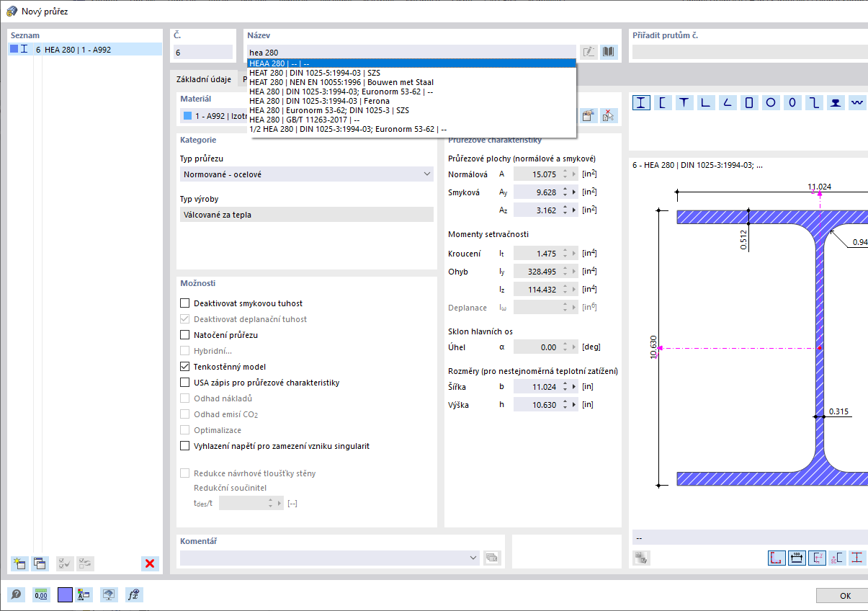Click the fx formula icon

click(133, 594)
